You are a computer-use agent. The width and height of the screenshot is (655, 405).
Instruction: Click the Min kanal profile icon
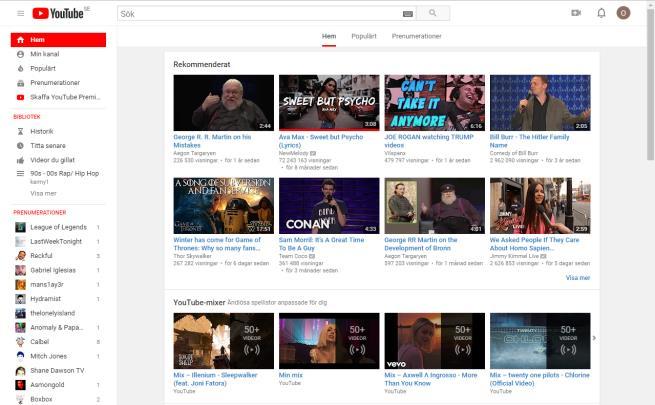pyautogui.click(x=20, y=54)
